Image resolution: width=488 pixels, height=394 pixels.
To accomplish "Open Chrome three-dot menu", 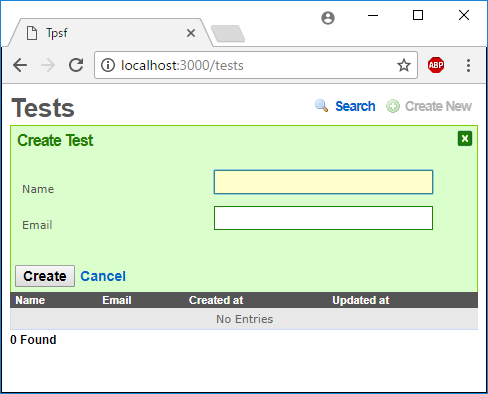I will [468, 65].
